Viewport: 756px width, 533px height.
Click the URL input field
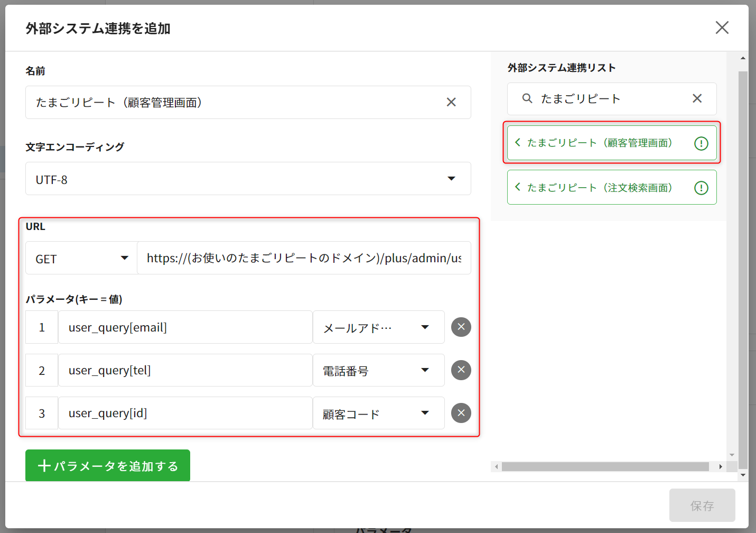click(304, 258)
